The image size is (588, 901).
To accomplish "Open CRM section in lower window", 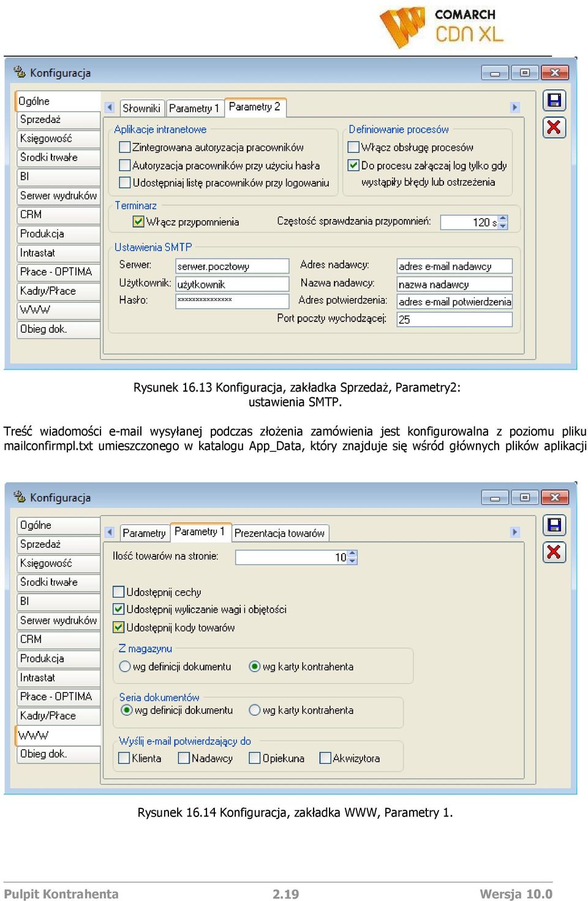I will [59, 639].
